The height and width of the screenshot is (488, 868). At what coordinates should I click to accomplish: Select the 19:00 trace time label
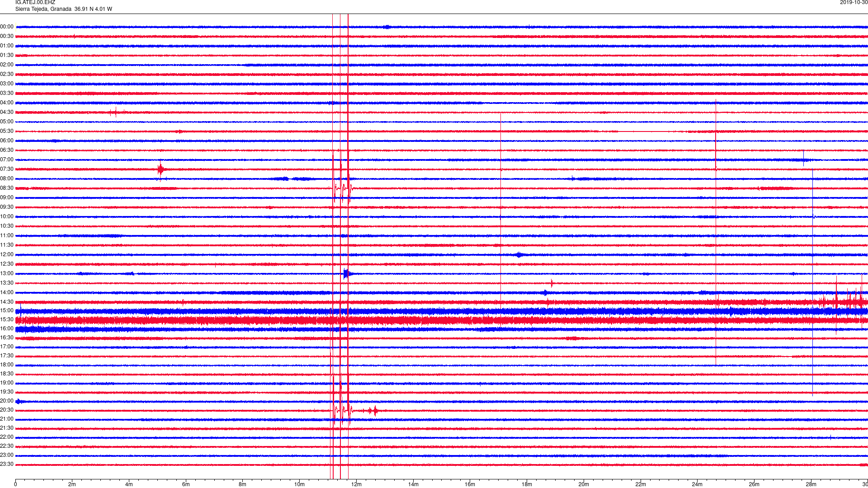(x=7, y=383)
